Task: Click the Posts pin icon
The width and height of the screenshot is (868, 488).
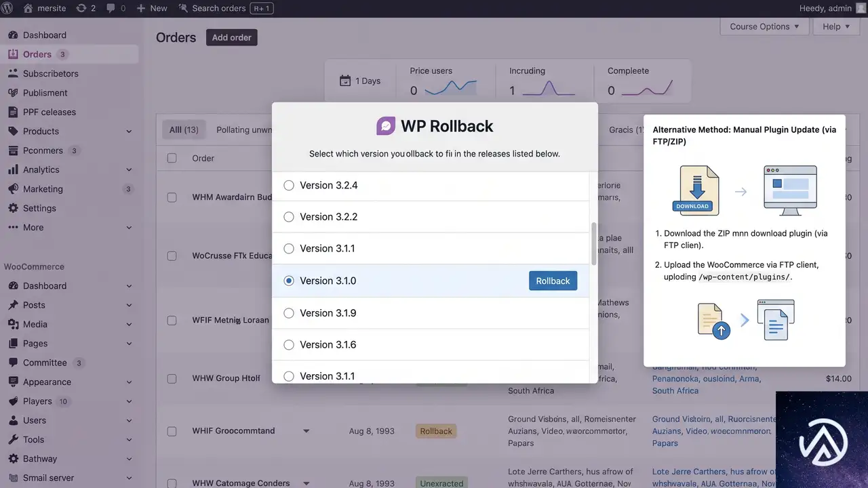Action: click(13, 305)
